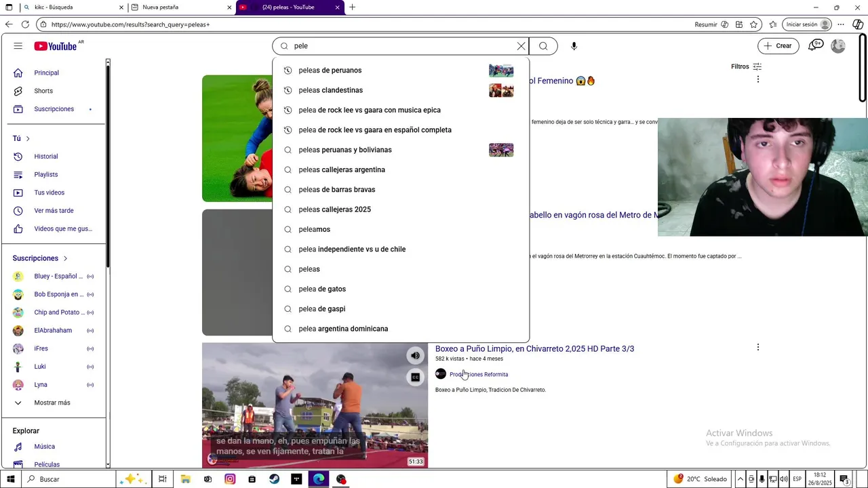Select suggestion 'pelea de gaspi'
The height and width of the screenshot is (488, 868).
coord(401,309)
